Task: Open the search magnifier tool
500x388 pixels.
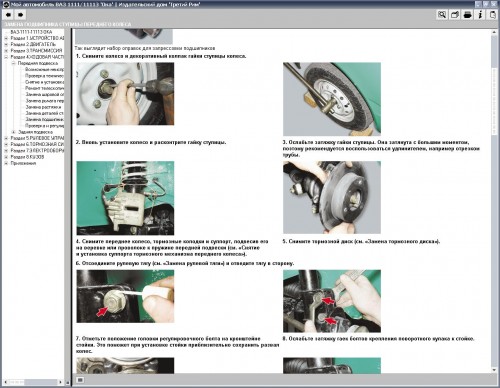Action: click(x=442, y=15)
